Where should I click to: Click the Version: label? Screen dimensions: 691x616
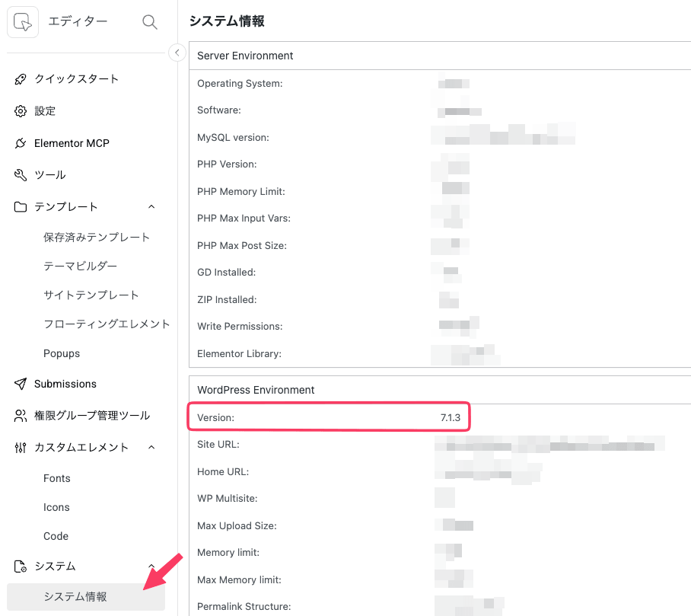point(215,417)
